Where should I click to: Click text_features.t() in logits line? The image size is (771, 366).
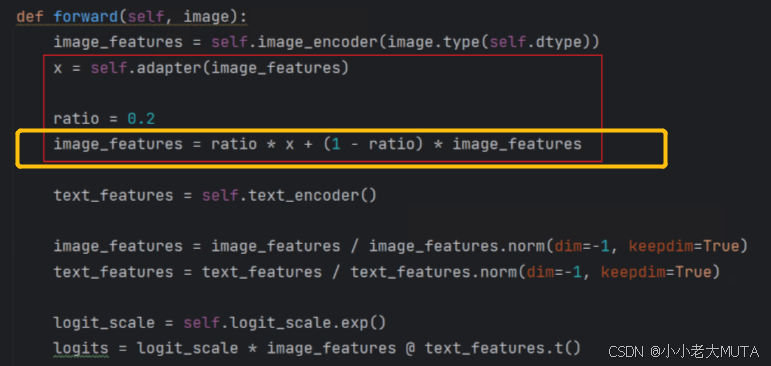tap(503, 348)
